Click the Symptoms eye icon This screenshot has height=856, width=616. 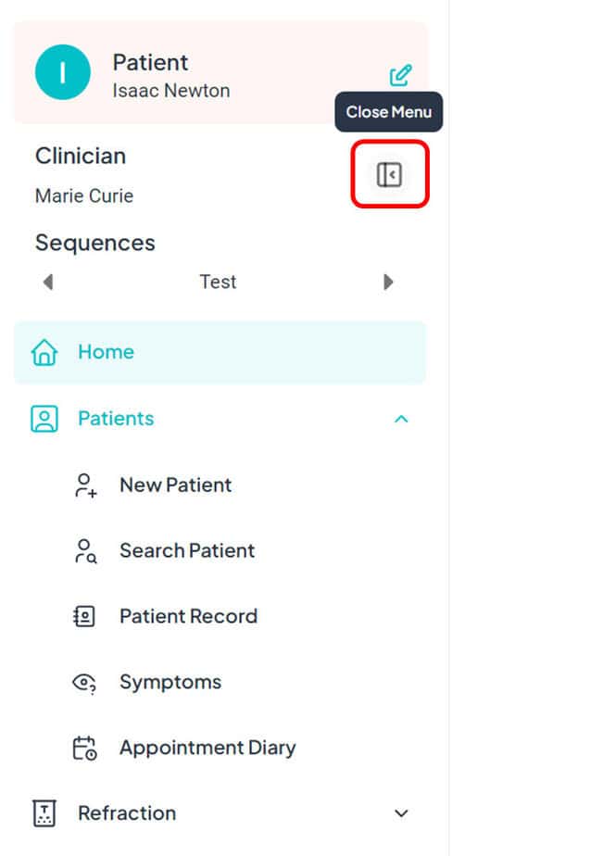tap(84, 683)
